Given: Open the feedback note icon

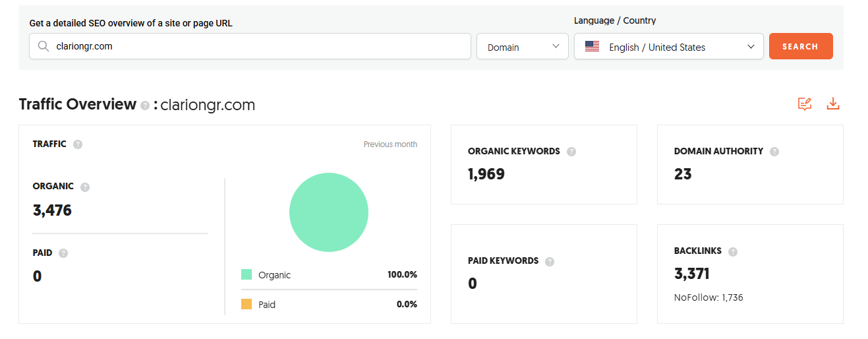Looking at the screenshot, I should coord(805,104).
